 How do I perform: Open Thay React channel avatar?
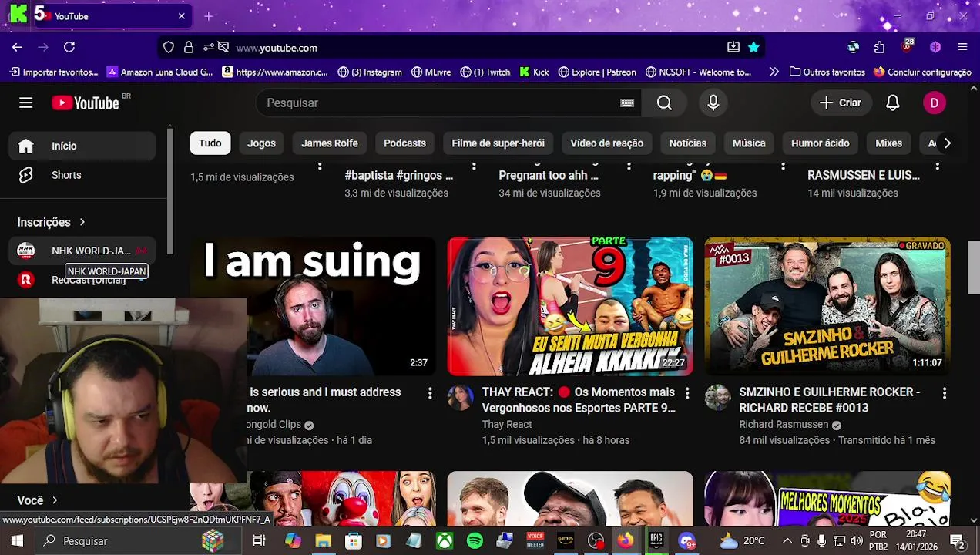coord(461,398)
